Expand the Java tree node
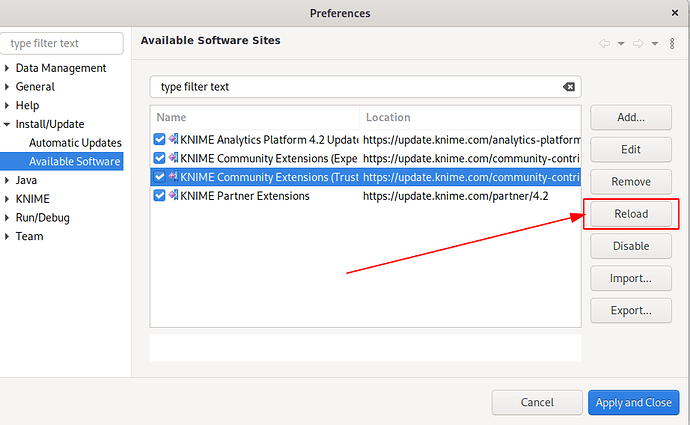The height and width of the screenshot is (425, 690). [7, 180]
